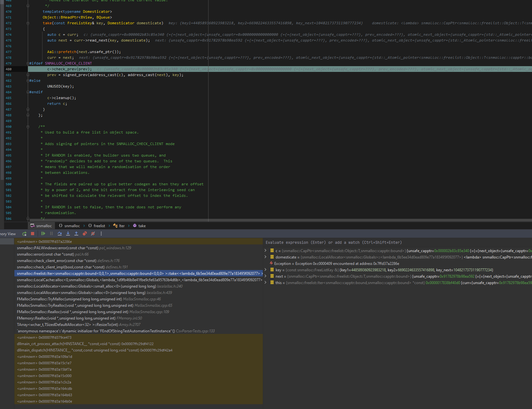Click the snmalloc project breadcrumb
Screen dimensions: 532x409
click(x=41, y=226)
